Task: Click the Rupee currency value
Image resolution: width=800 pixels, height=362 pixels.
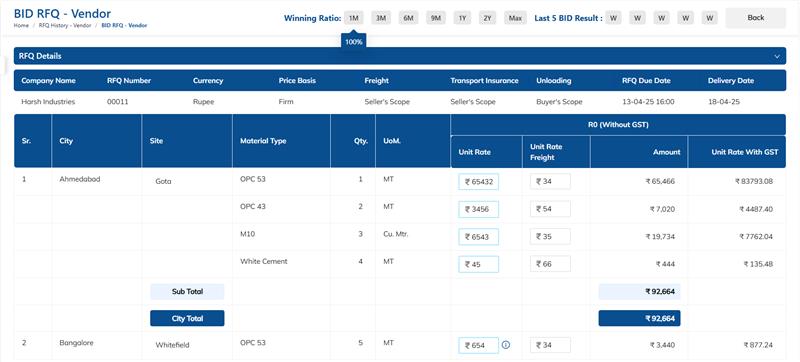Action: 204,102
